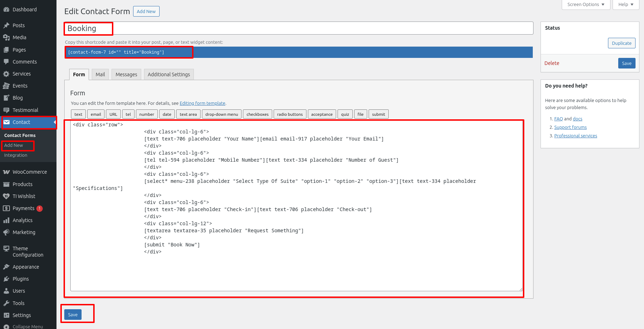644x329 pixels.
Task: Open the Media library icon
Action: [x=6, y=37]
